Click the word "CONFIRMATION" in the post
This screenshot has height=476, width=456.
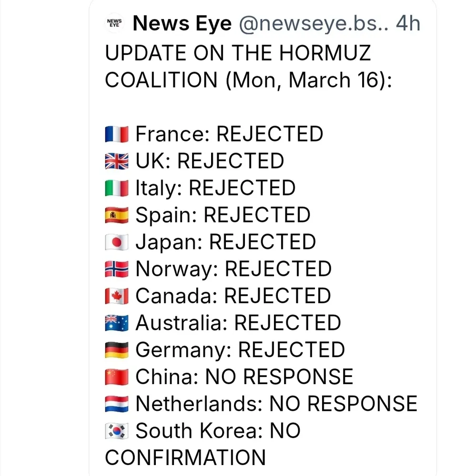(x=185, y=458)
